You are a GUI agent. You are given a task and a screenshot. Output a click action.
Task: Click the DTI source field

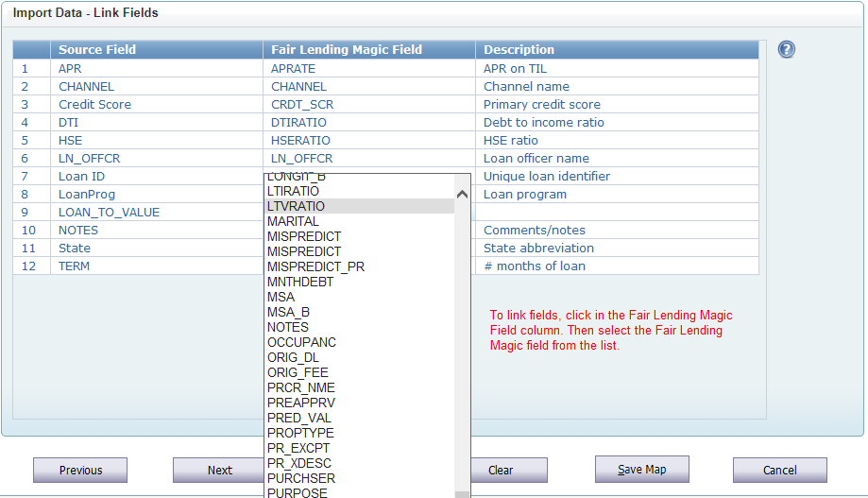tap(157, 123)
